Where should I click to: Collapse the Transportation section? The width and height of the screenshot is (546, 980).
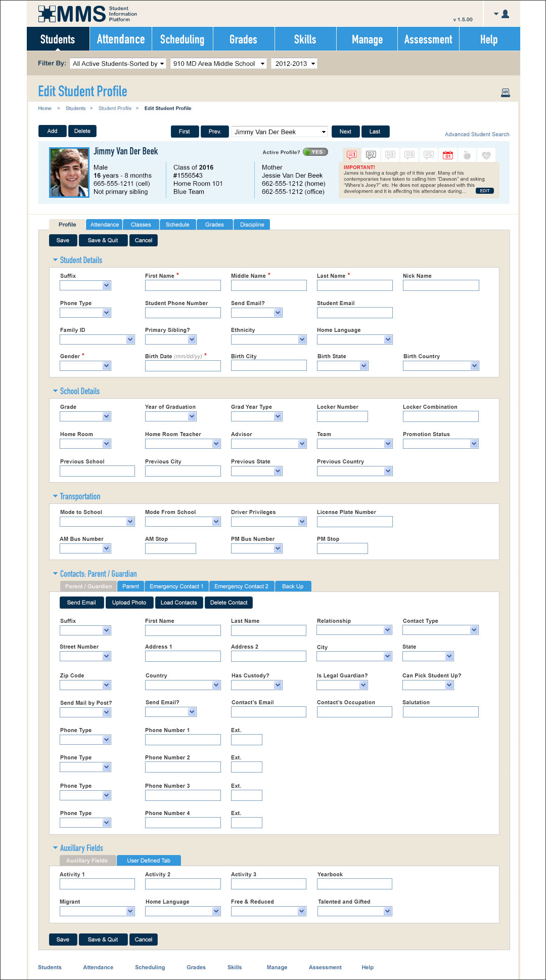click(55, 496)
